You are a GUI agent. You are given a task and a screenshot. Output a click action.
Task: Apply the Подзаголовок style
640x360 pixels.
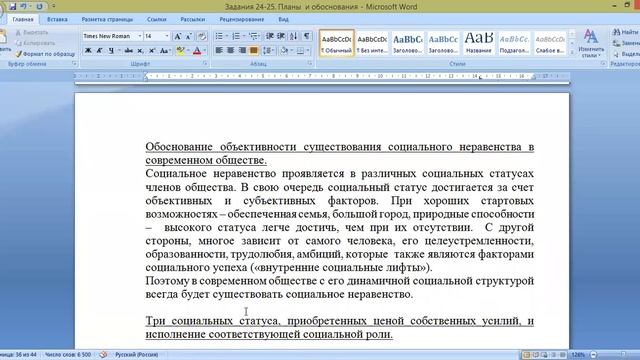pyautogui.click(x=514, y=43)
